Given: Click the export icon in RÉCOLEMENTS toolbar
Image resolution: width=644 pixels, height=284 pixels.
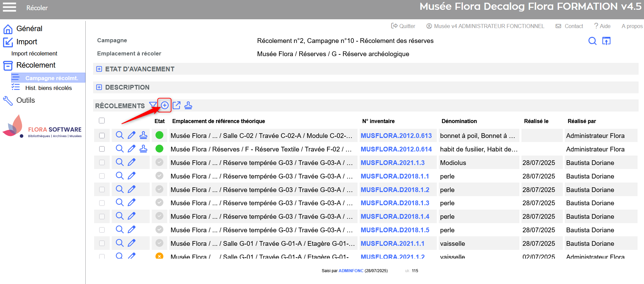Looking at the screenshot, I should tap(176, 105).
